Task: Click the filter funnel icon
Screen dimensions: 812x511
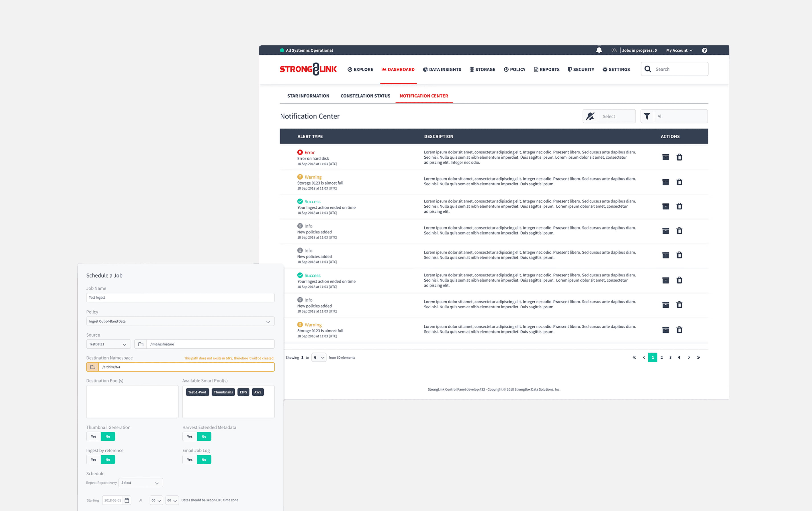Action: tap(647, 116)
